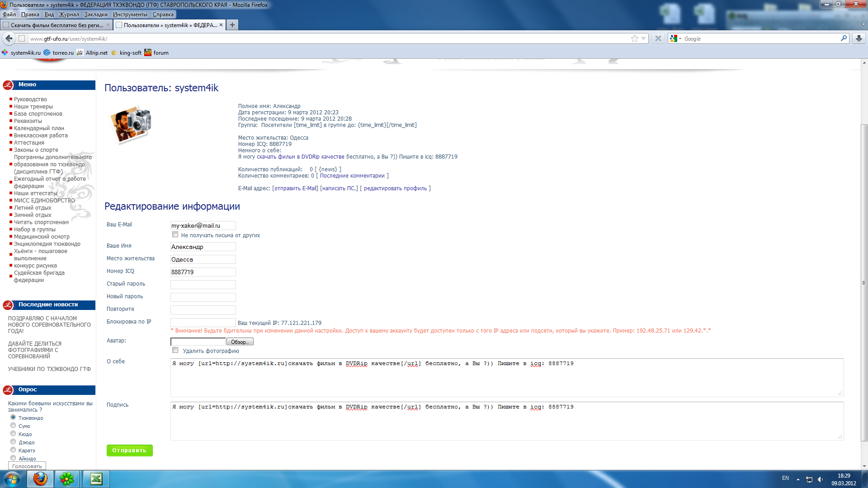
Task: Open the Календарный план menu link
Action: tap(39, 128)
